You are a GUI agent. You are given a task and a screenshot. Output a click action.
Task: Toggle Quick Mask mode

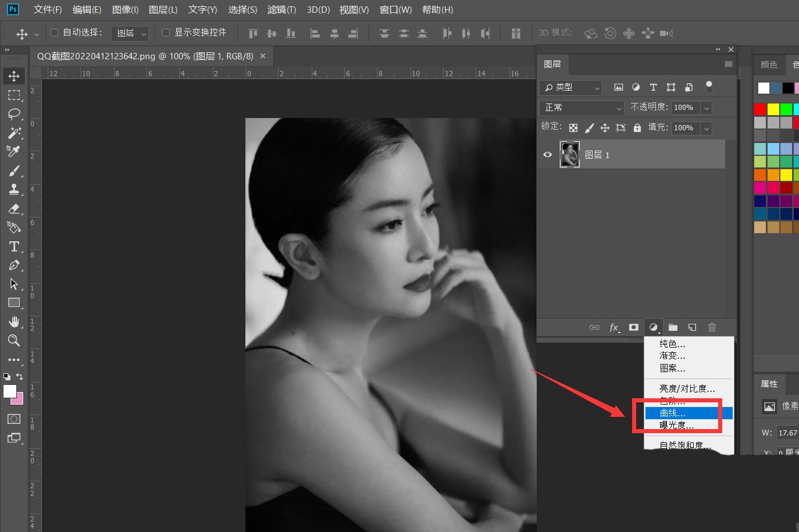[x=14, y=419]
